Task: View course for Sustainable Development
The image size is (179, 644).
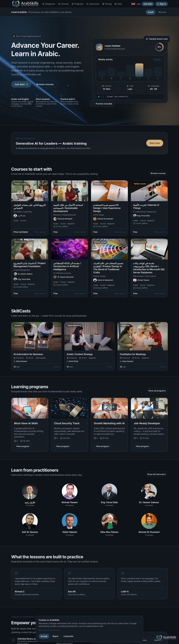Action: (x=80, y=232)
